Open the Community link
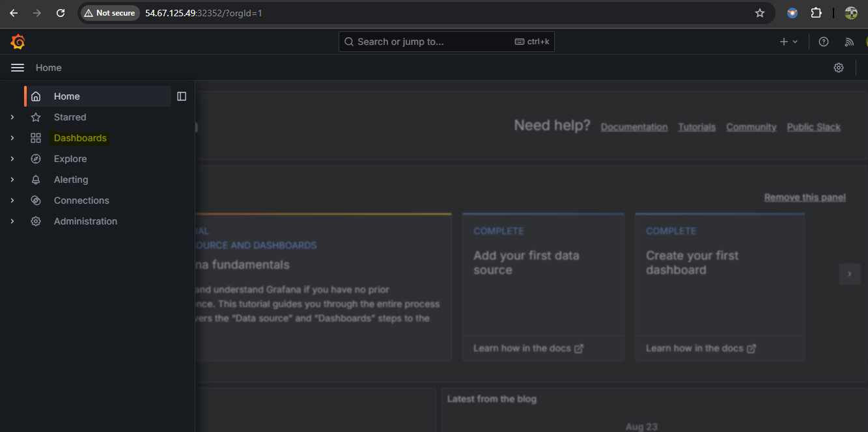This screenshot has width=868, height=432. tap(751, 127)
